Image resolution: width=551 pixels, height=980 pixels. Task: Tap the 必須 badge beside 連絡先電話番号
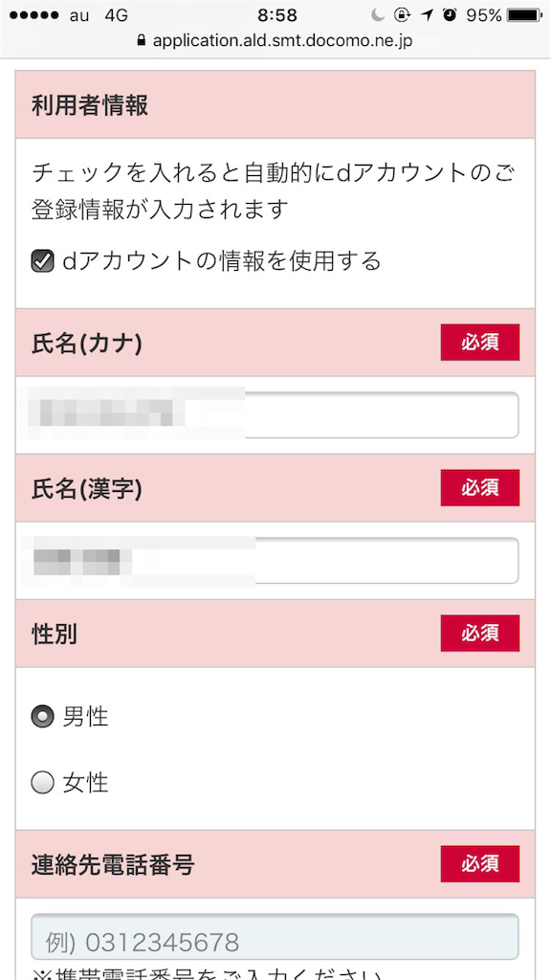click(x=480, y=864)
